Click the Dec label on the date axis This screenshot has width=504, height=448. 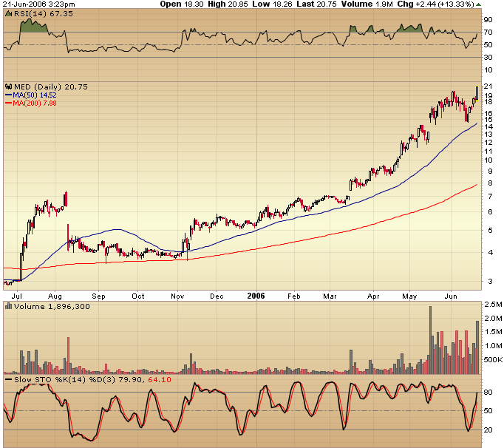[x=217, y=296]
